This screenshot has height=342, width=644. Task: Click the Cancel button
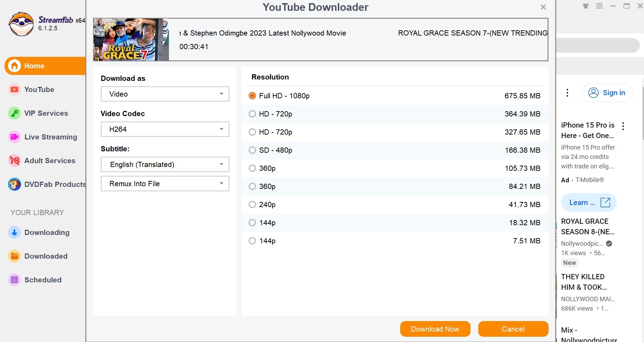click(513, 329)
